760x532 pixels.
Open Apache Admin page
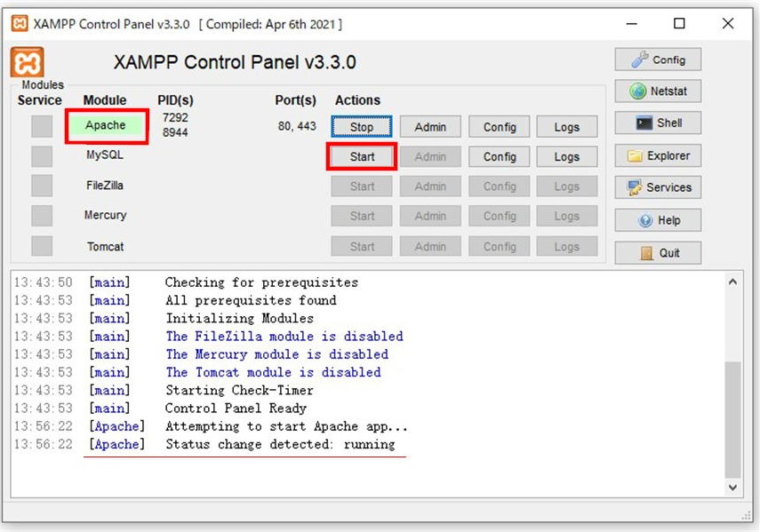(x=430, y=127)
